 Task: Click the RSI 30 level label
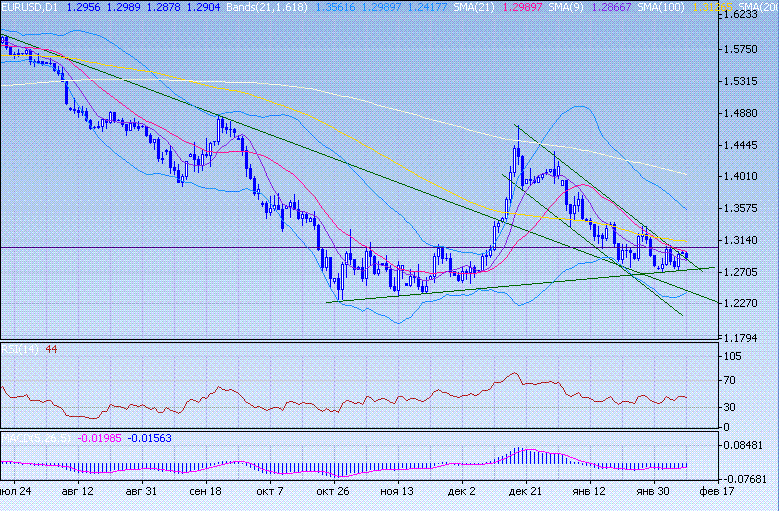733,407
